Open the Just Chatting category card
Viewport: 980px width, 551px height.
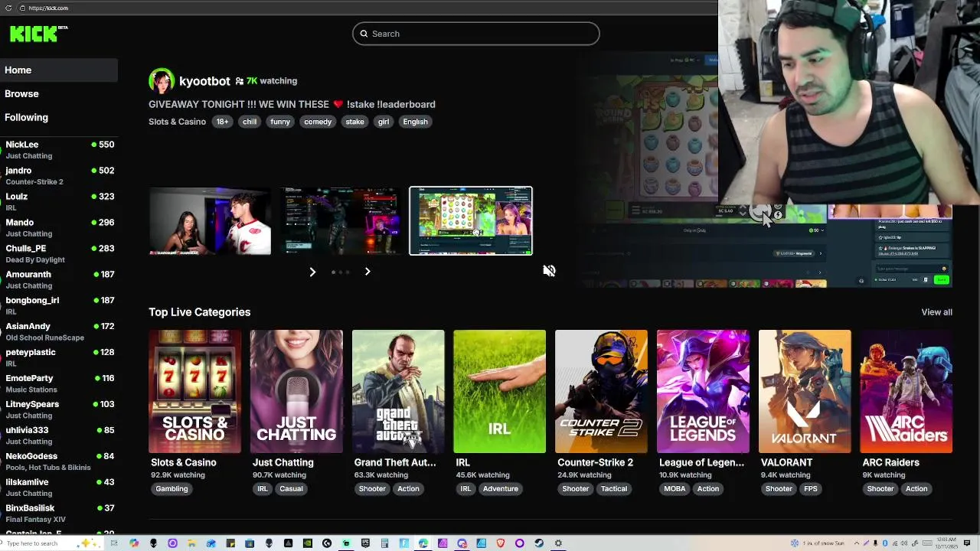click(296, 391)
